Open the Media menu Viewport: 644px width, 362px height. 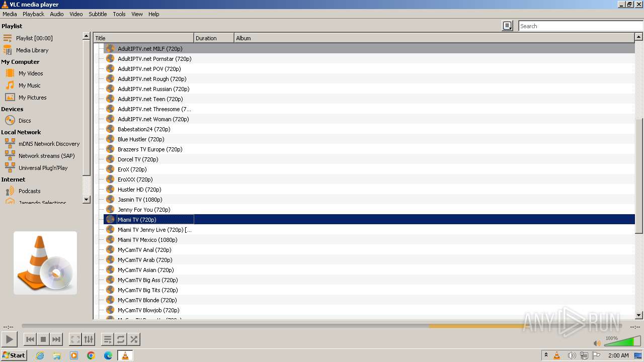click(10, 14)
